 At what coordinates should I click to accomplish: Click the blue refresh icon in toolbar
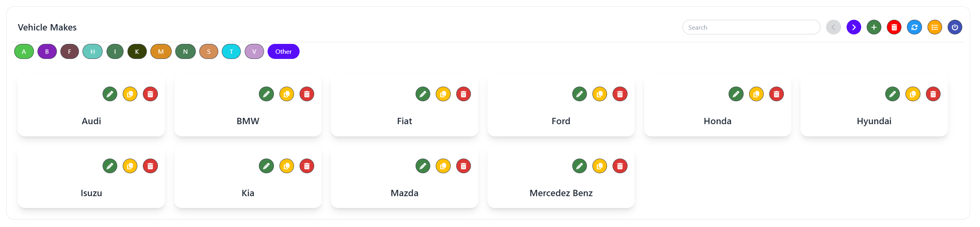coord(914,27)
